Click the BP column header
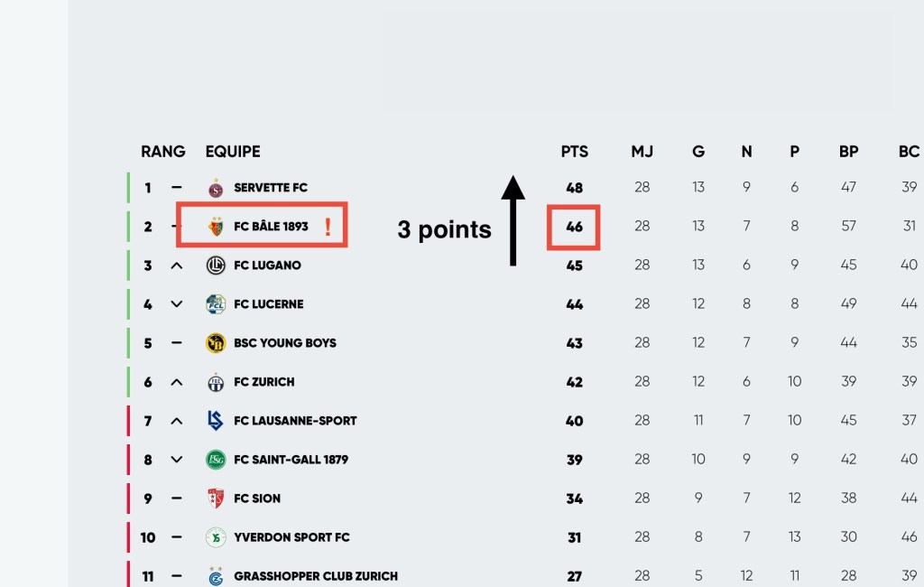This screenshot has width=924, height=587. (x=848, y=152)
